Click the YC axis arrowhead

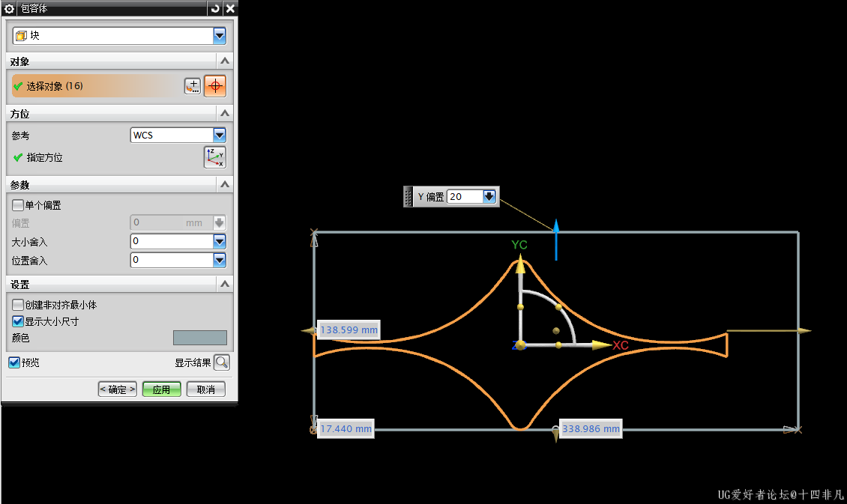(x=520, y=265)
